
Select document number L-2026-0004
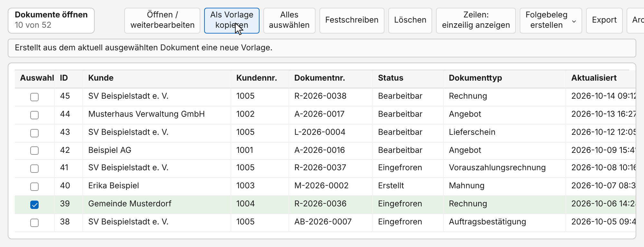pos(320,132)
